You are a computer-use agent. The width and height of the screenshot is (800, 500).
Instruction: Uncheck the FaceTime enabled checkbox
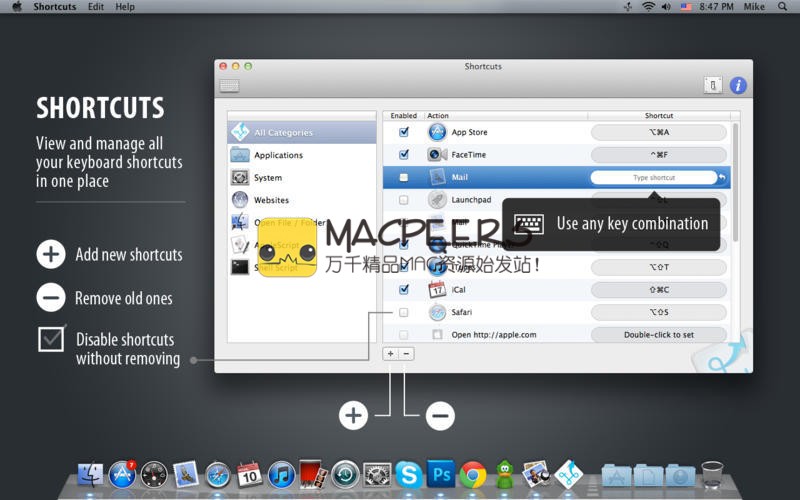404,155
